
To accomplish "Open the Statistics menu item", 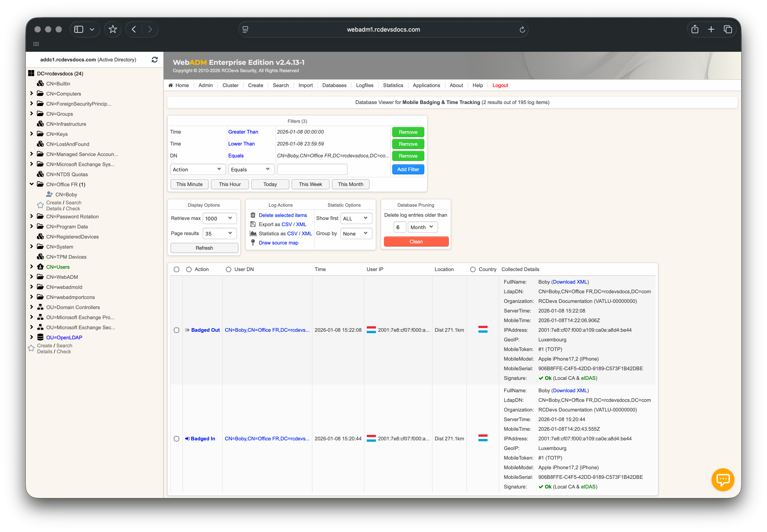I will pyautogui.click(x=393, y=85).
